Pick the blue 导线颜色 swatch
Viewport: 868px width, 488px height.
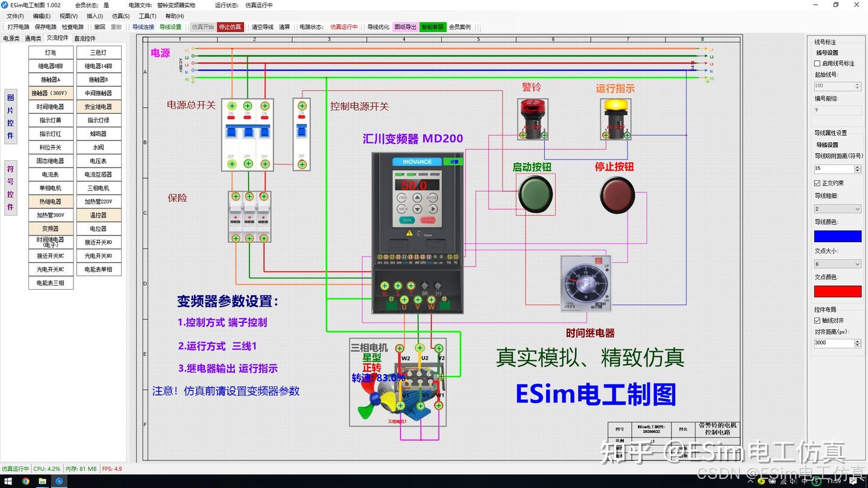click(x=838, y=236)
